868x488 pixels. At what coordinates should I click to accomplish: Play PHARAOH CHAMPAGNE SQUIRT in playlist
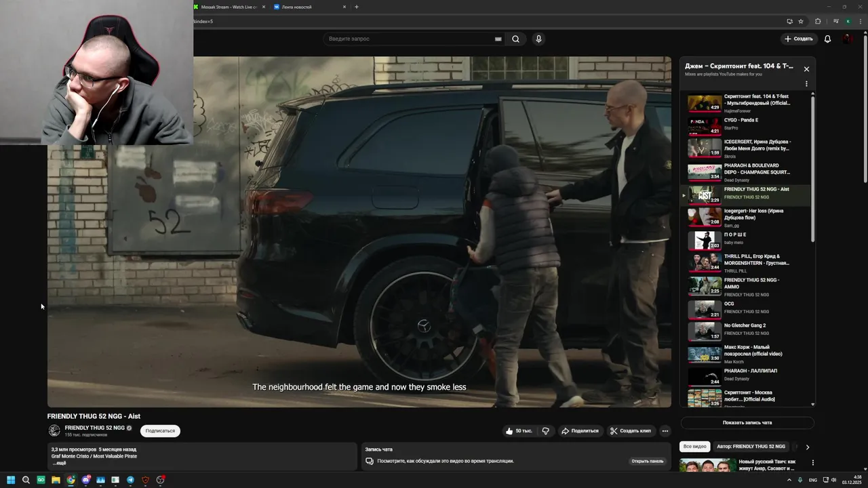(x=746, y=172)
